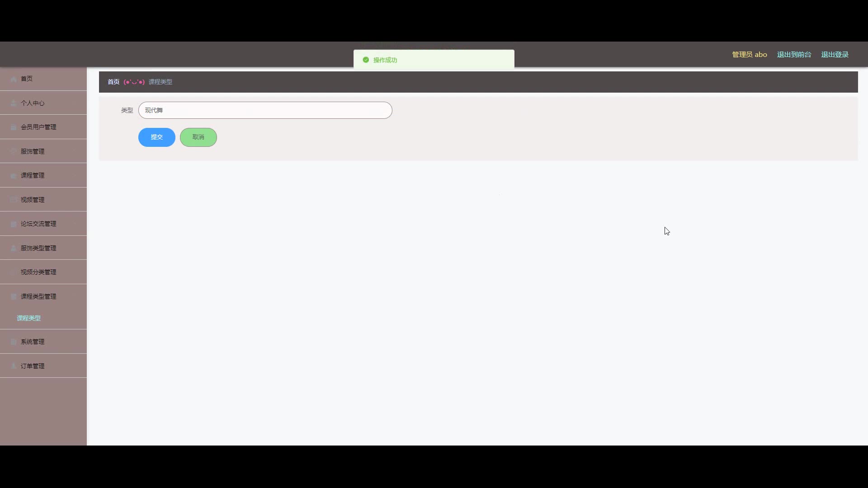The width and height of the screenshot is (868, 488).
Task: Submit the form with 提交 button
Action: tap(157, 137)
